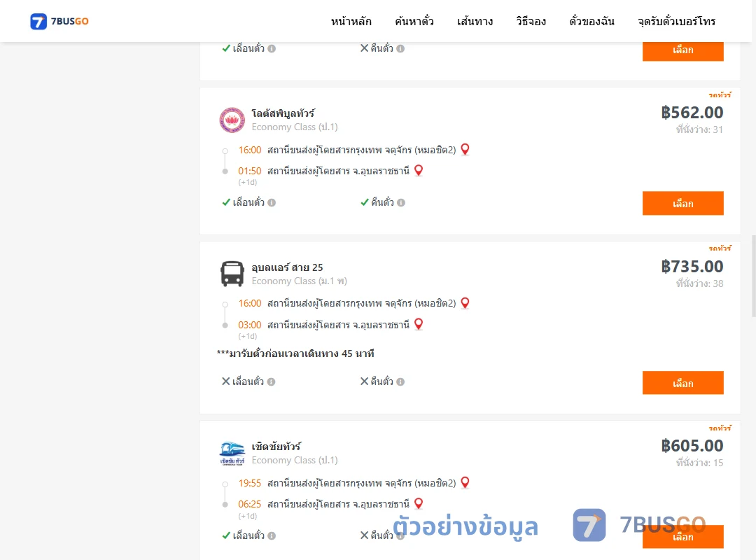Show map pin for 16:00 departure of อุบลแอร์ สาย 25
Screen dimensions: 756x560
(x=465, y=303)
